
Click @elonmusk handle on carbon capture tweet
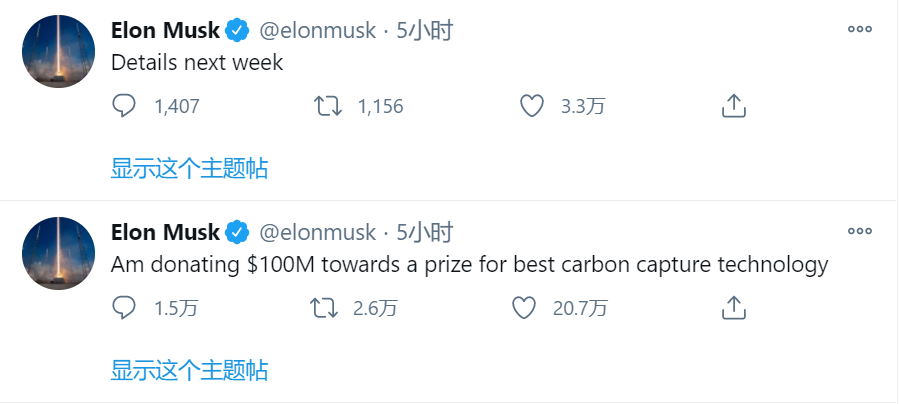tap(317, 233)
